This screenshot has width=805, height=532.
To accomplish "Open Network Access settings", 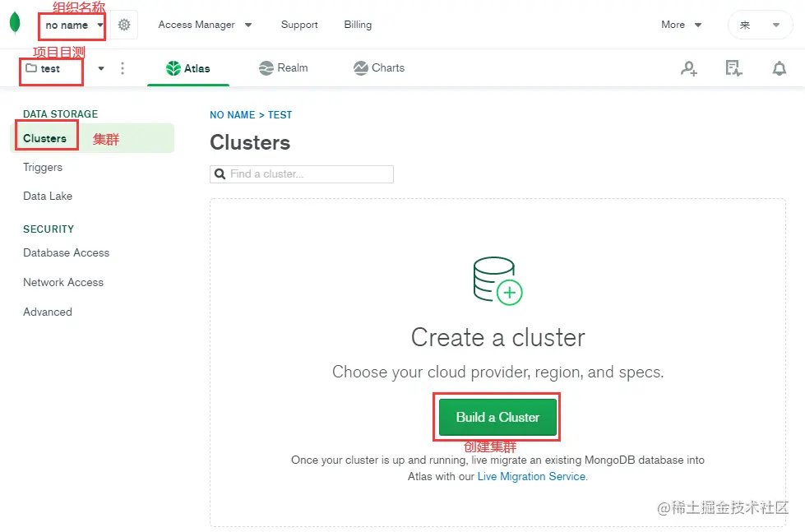I will click(x=63, y=282).
